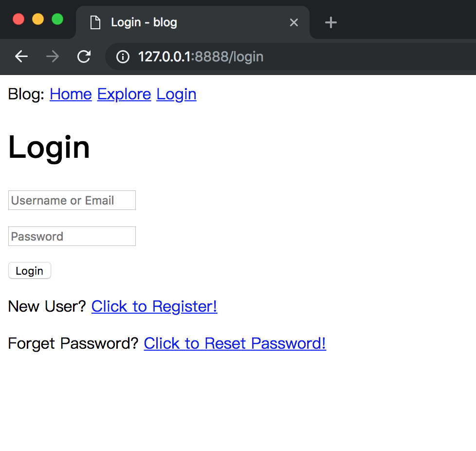Minimize the window with yellow button
The height and width of the screenshot is (451, 476).
tap(38, 19)
